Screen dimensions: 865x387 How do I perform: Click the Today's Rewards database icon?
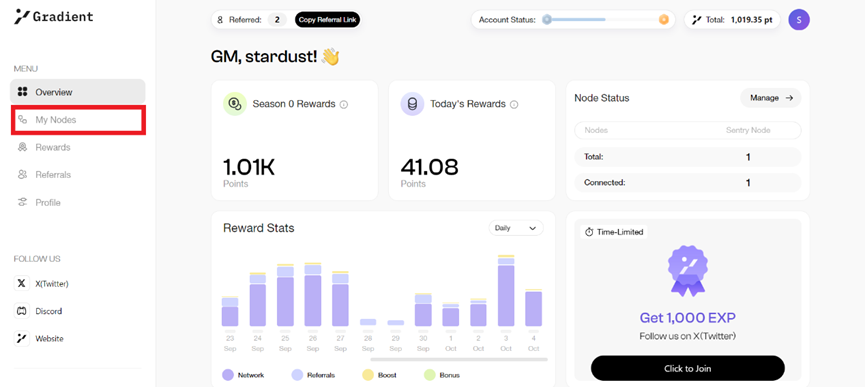[412, 104]
